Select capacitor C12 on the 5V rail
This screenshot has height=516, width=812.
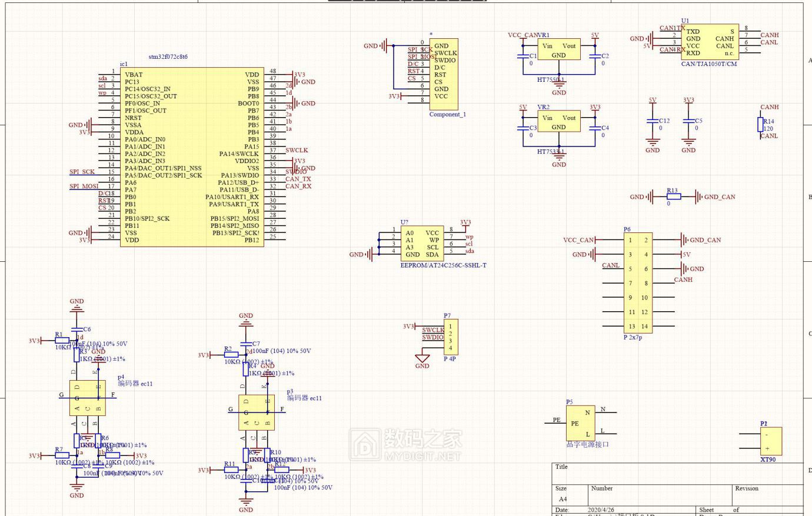[x=653, y=121]
